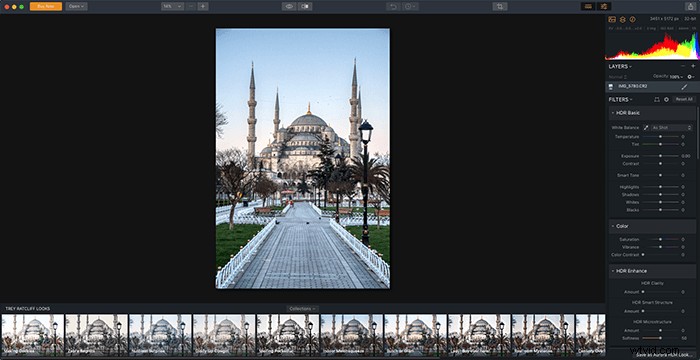Click the orange layers stack icon
Viewport: 700px width, 360px height.
[x=622, y=19]
